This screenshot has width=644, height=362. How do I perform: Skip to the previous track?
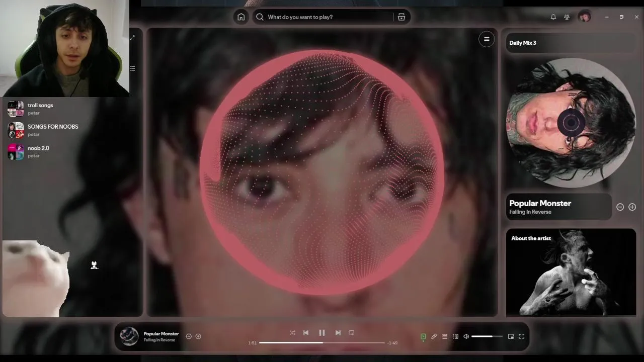[x=306, y=333]
